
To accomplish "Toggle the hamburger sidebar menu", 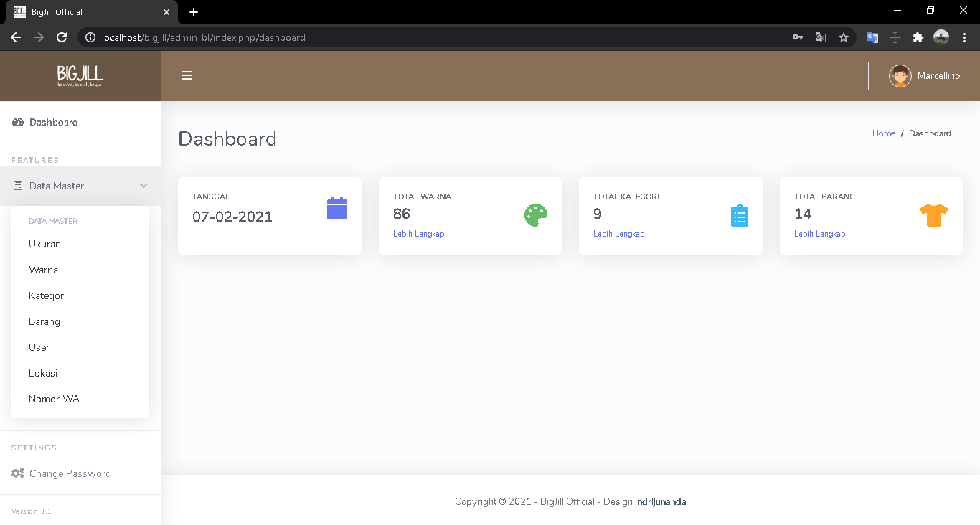I will (x=187, y=75).
